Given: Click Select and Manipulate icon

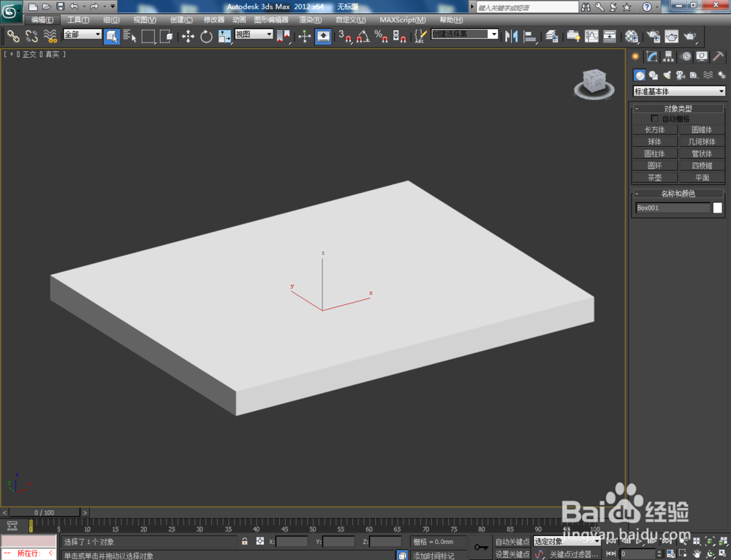Looking at the screenshot, I should [x=304, y=37].
